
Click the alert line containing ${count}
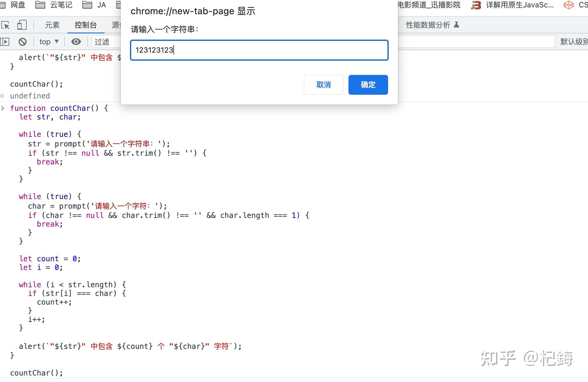tap(130, 346)
